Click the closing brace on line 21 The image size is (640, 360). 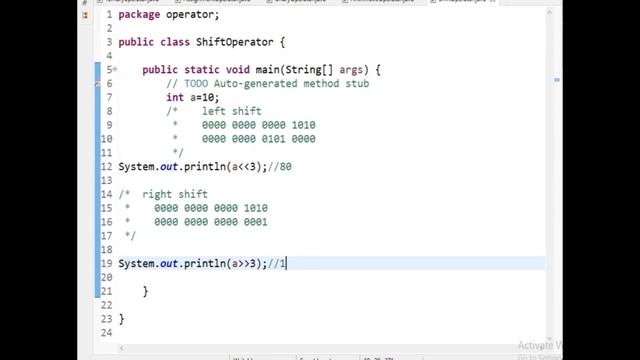pyautogui.click(x=145, y=291)
